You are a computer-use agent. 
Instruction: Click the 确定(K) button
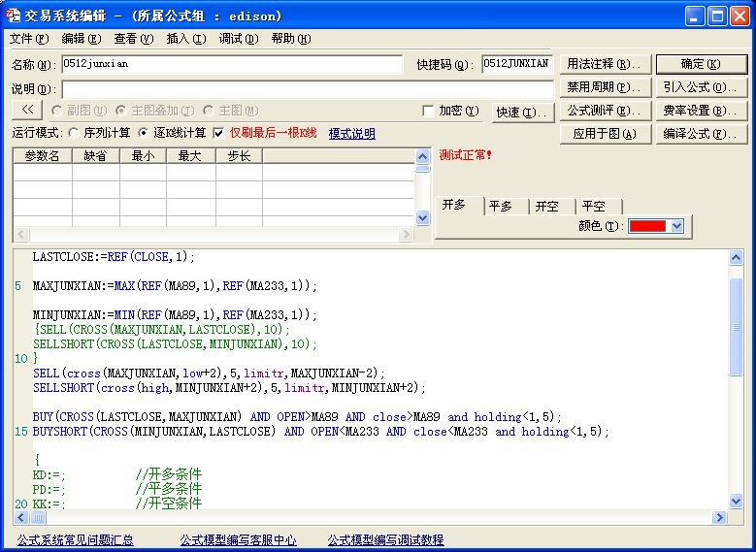pos(701,64)
